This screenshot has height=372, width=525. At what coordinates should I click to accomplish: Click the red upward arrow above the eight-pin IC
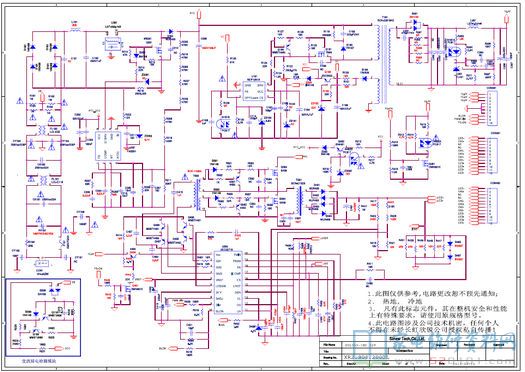111,120
